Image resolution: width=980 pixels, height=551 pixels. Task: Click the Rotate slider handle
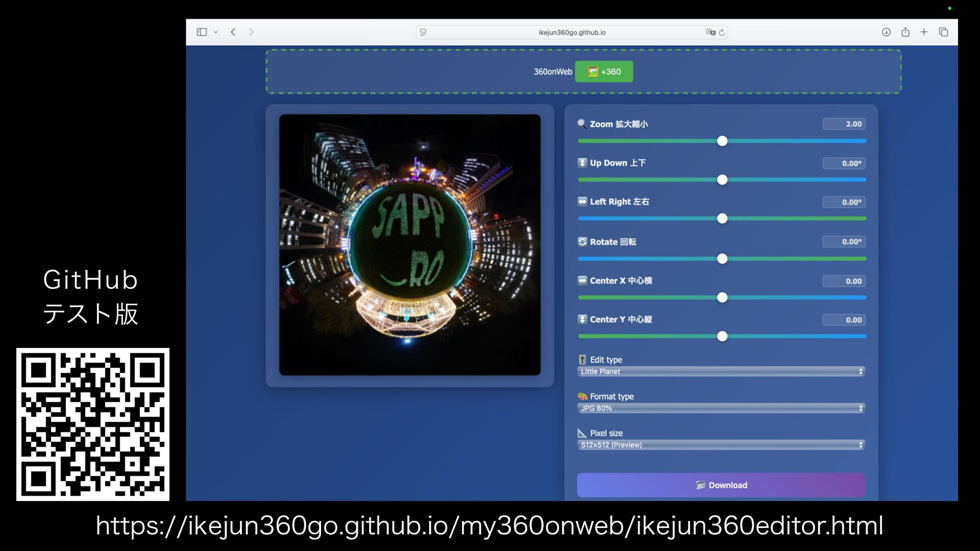[722, 259]
